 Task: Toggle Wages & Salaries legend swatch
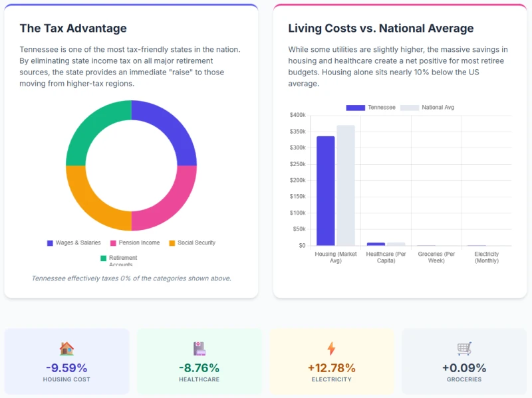(x=50, y=243)
